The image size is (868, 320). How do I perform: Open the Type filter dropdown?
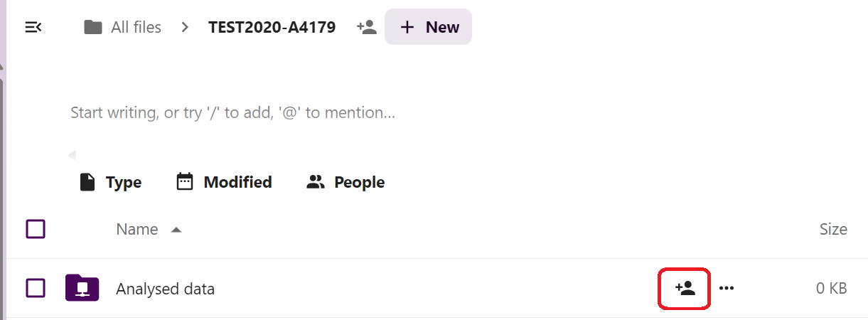110,182
